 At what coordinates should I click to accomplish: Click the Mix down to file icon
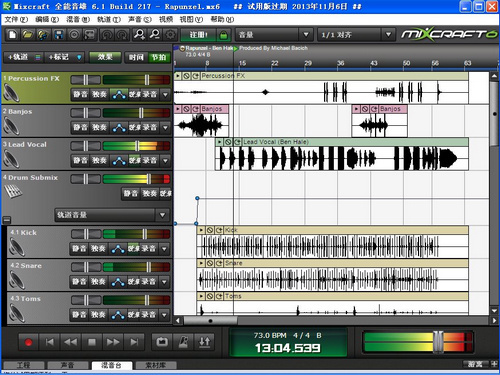90,34
